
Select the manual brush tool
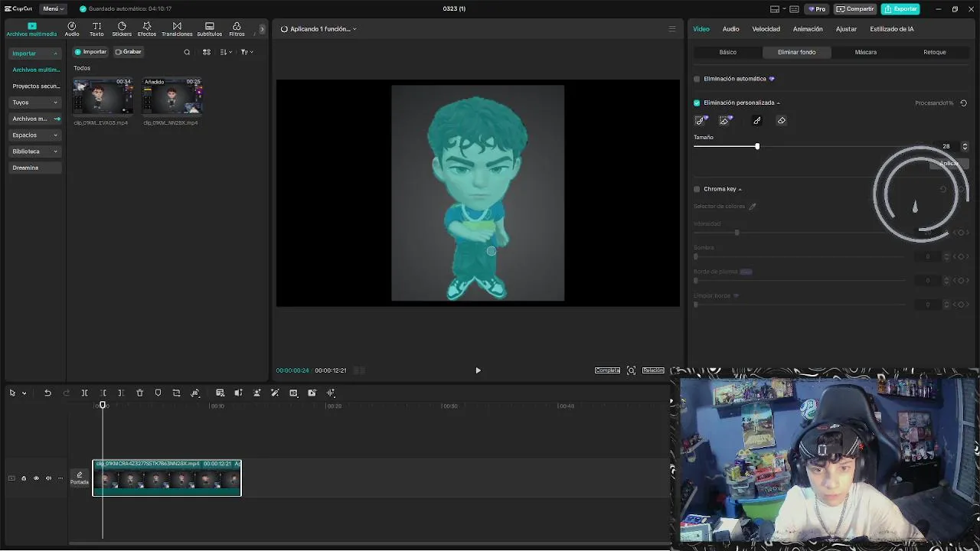point(757,120)
